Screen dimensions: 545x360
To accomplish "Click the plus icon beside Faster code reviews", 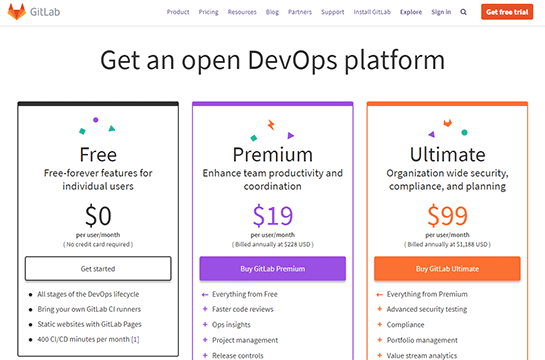I will (205, 309).
